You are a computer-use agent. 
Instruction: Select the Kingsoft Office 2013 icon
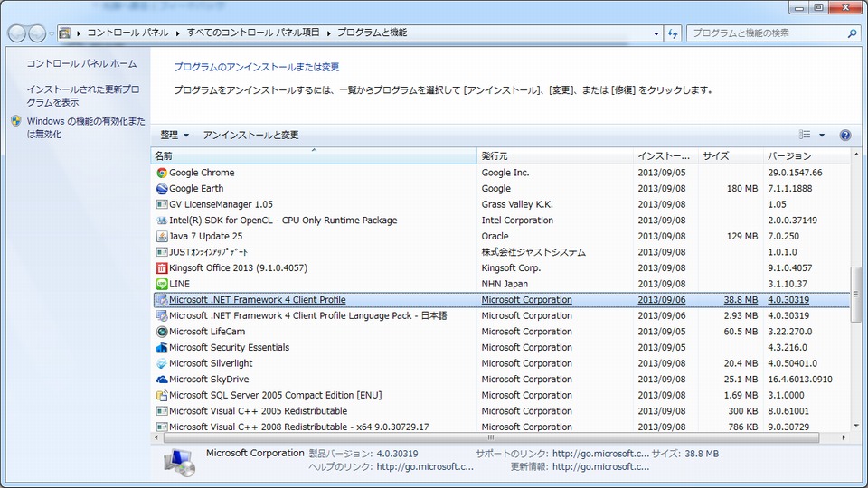(x=162, y=268)
